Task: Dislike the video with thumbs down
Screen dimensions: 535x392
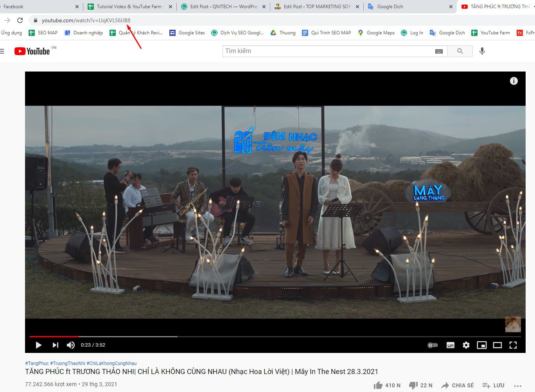Action: point(420,385)
